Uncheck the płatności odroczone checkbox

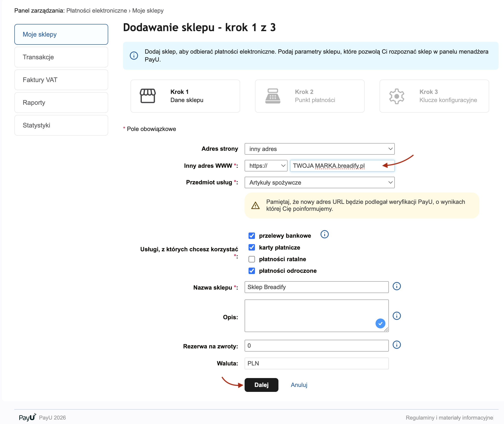coord(252,271)
